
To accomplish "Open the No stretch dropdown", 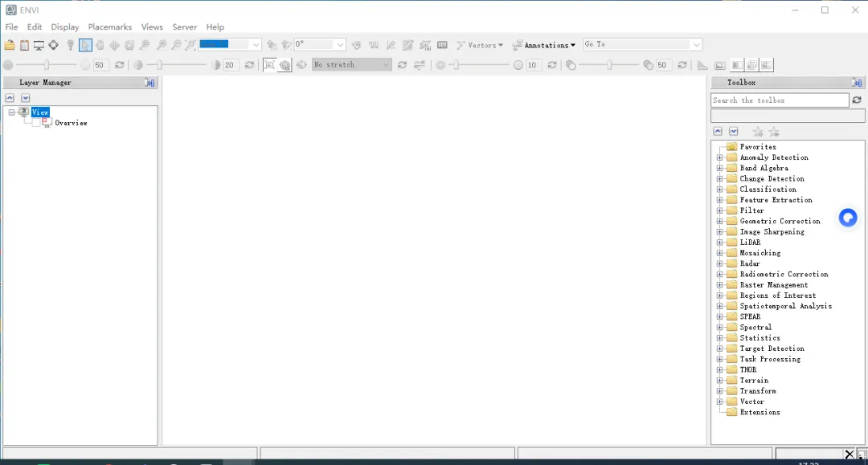I will coord(386,65).
